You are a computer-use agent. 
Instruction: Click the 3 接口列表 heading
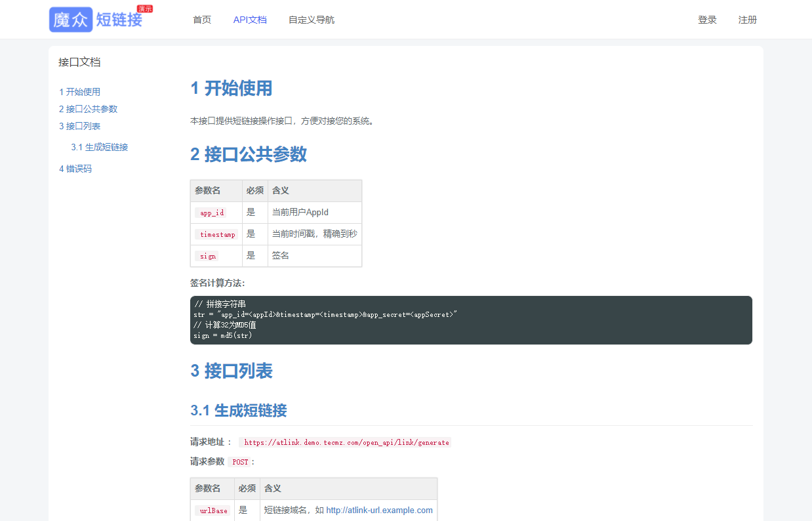232,371
